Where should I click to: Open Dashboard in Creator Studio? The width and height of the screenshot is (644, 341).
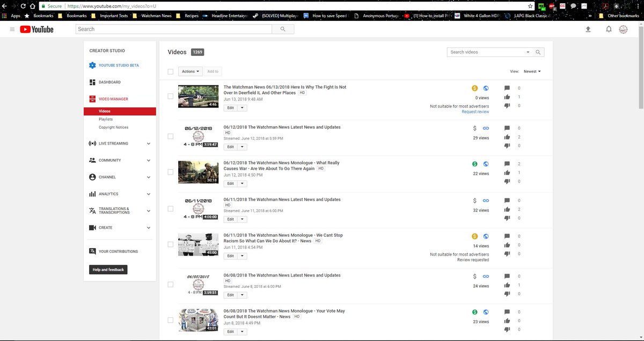pyautogui.click(x=109, y=82)
